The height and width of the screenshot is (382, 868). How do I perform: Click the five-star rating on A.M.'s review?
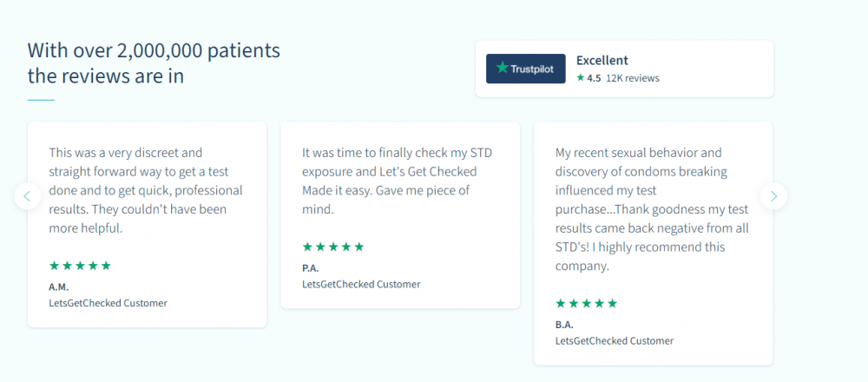click(x=80, y=266)
